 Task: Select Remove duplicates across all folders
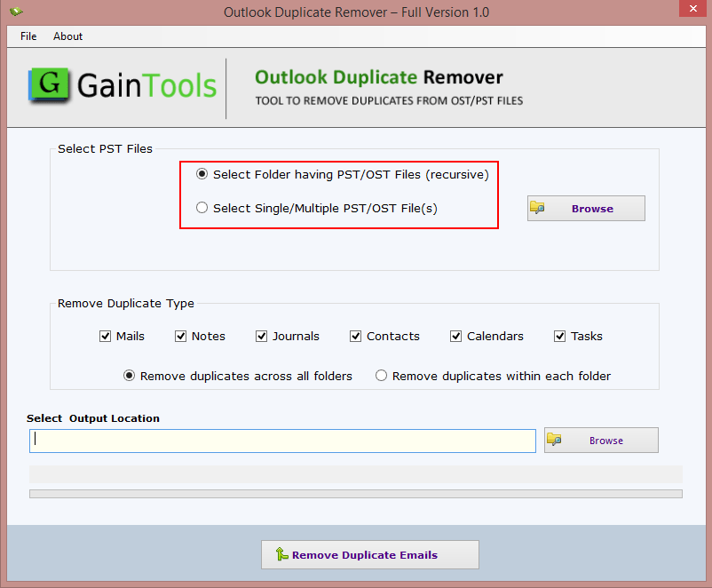pos(130,377)
